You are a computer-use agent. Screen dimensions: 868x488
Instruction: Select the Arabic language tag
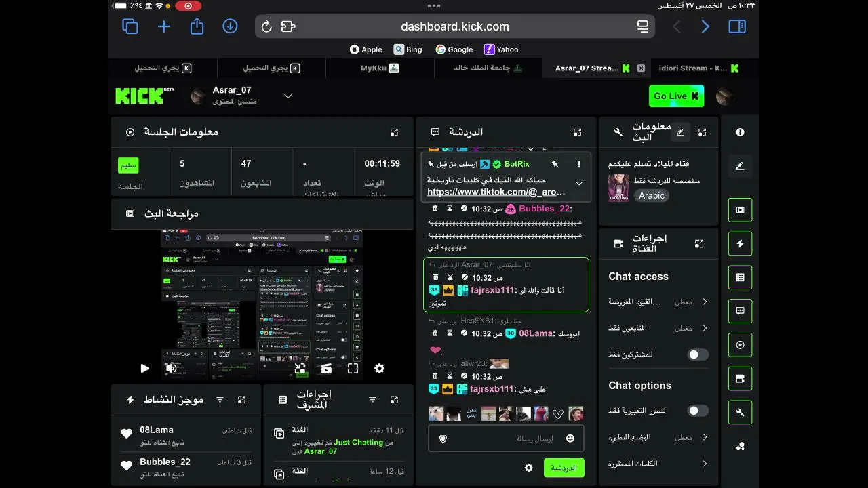tap(652, 195)
